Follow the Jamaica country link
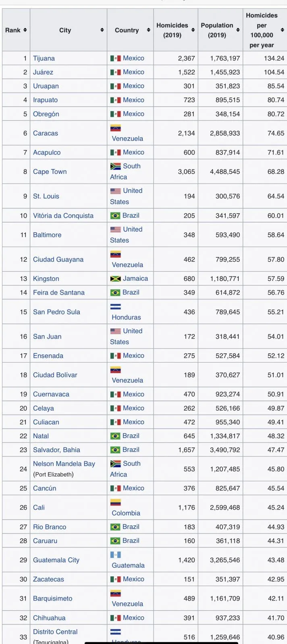This screenshot has height=644, width=287. click(x=135, y=279)
